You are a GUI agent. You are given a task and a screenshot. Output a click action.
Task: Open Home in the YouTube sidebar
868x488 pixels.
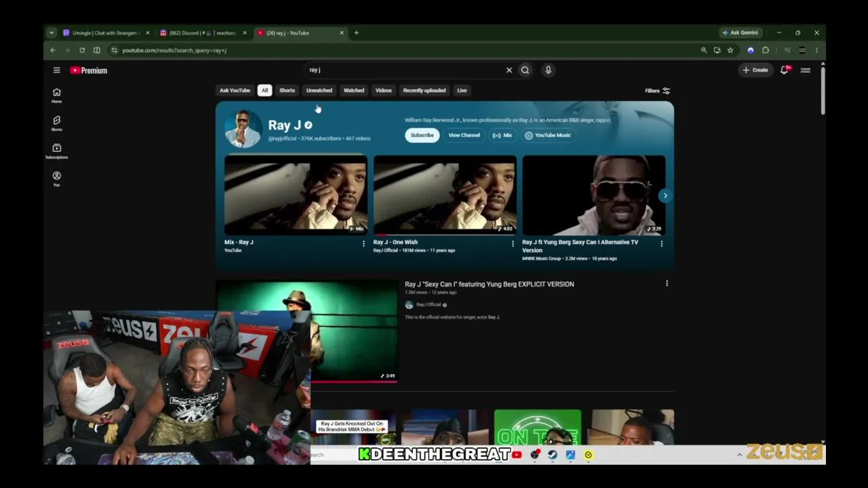point(57,95)
